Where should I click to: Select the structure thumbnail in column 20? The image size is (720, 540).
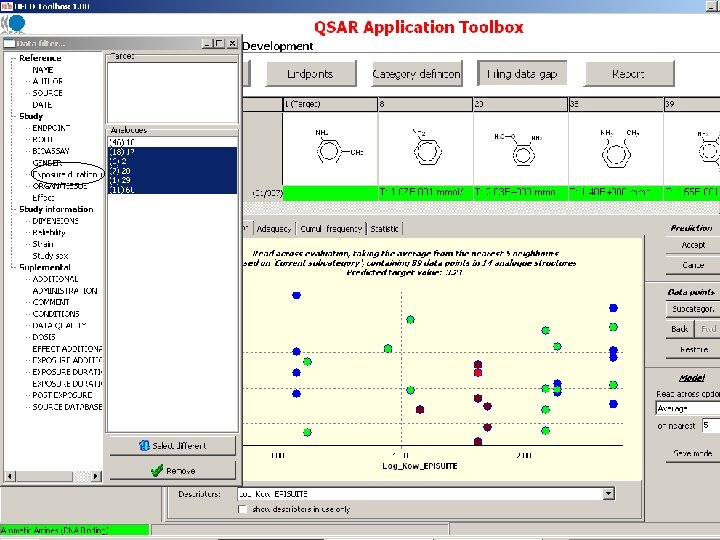coord(521,148)
